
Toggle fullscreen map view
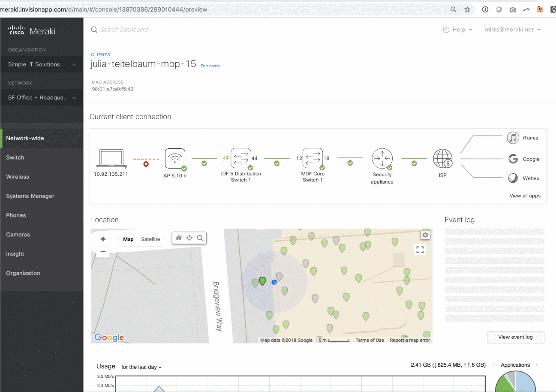click(x=420, y=250)
